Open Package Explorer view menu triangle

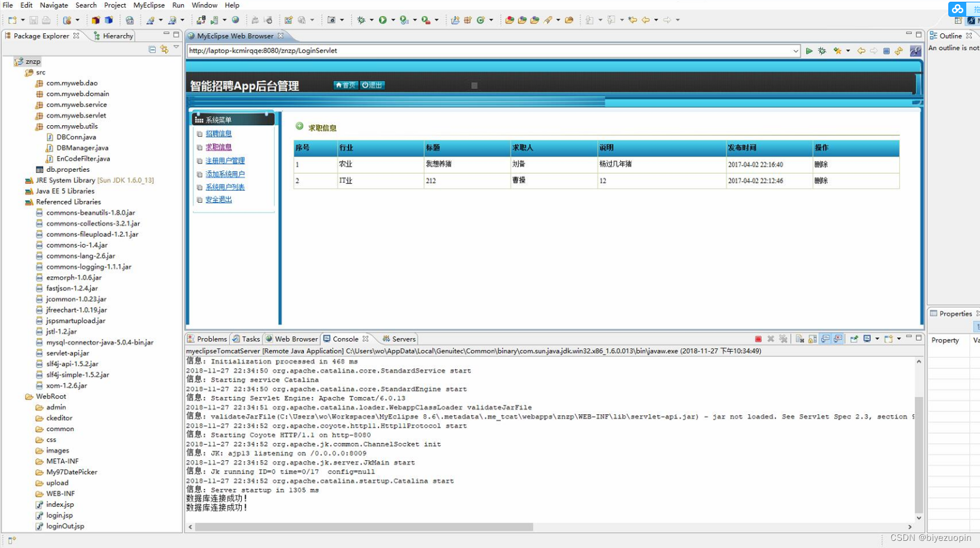176,48
